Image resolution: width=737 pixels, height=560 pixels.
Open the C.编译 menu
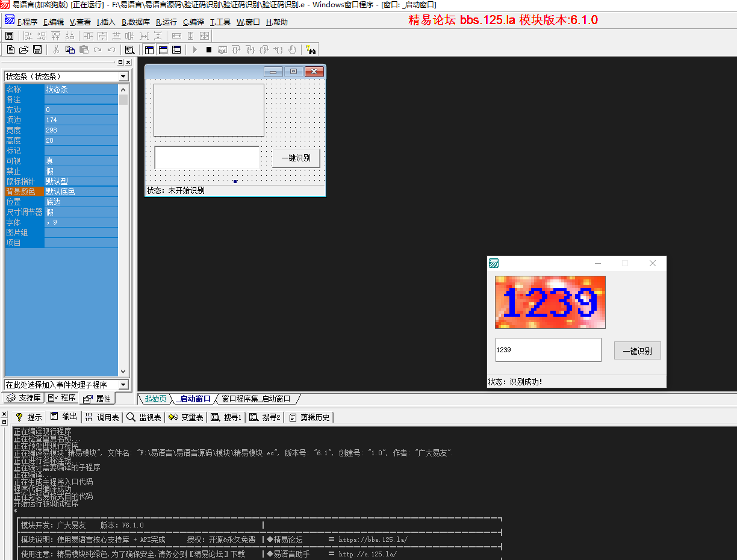(x=193, y=22)
